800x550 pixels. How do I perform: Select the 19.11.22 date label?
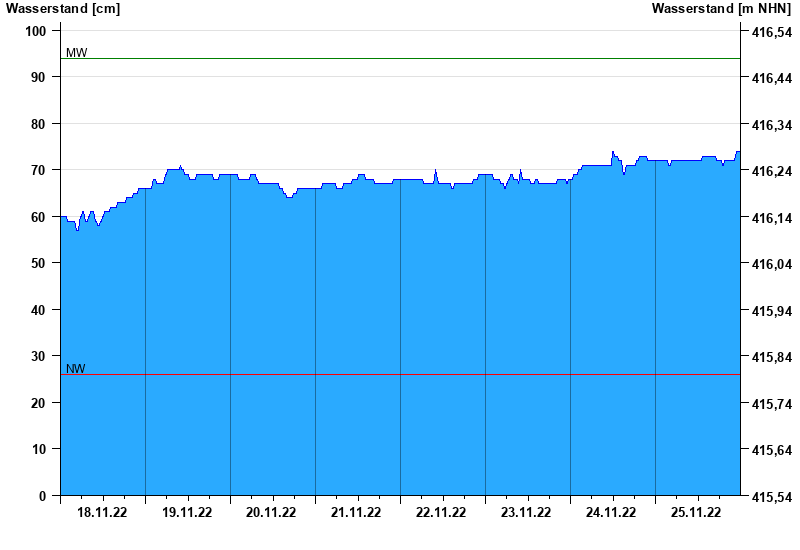pyautogui.click(x=187, y=513)
